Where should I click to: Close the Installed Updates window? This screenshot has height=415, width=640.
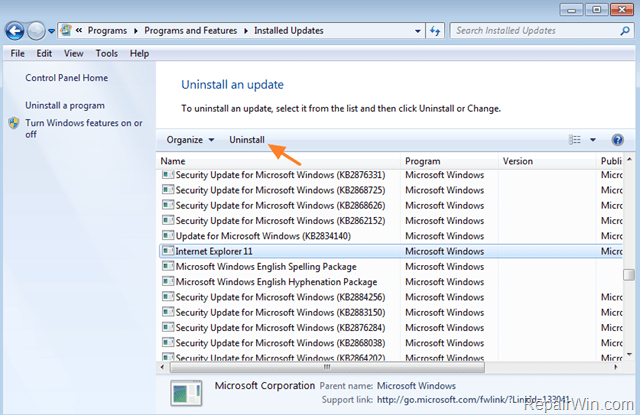click(x=621, y=9)
